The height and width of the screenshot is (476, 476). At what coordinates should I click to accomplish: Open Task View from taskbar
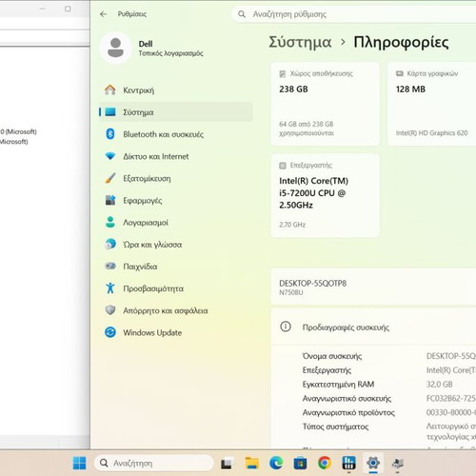tap(227, 464)
